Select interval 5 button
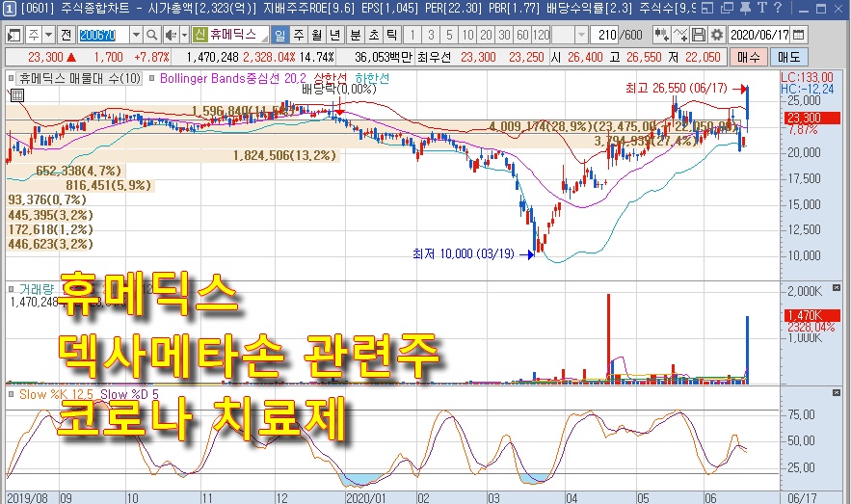Viewport: 851px width, 504px height. [449, 36]
